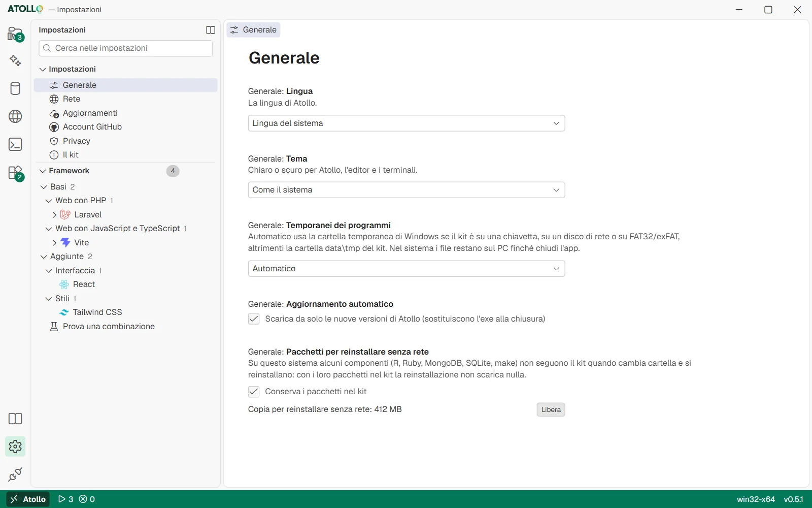Click the errors count 0 indicator
This screenshot has height=508, width=812.
pyautogui.click(x=87, y=499)
